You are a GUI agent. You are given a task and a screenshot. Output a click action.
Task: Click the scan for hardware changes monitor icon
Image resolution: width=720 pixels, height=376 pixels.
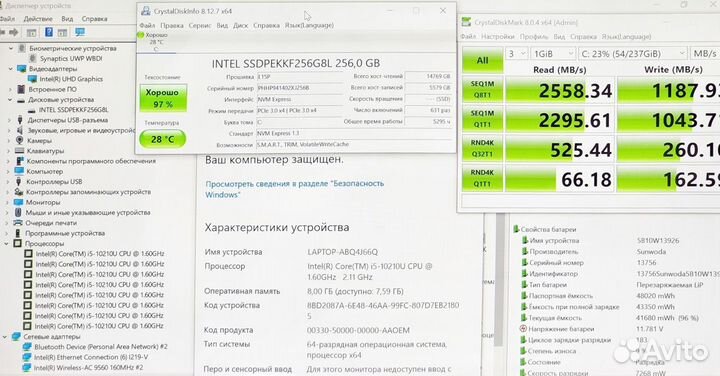tap(80, 32)
